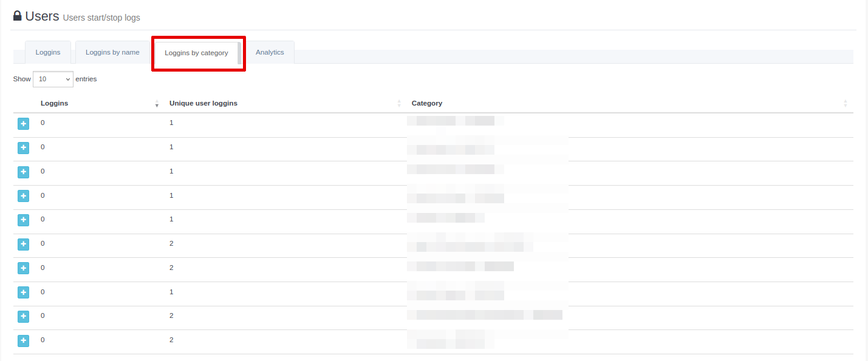Click the ninth row plus icon
Image resolution: width=868 pixels, height=361 pixels.
[23, 316]
